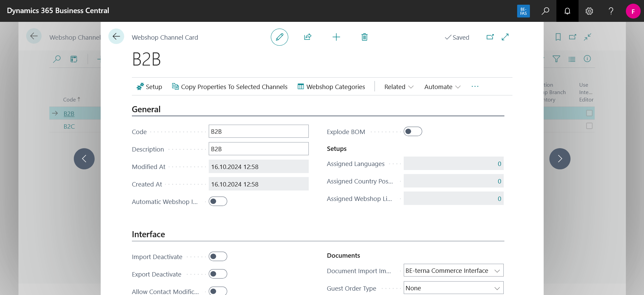Click the analysis view icon in the list
The image size is (644, 295).
74,59
